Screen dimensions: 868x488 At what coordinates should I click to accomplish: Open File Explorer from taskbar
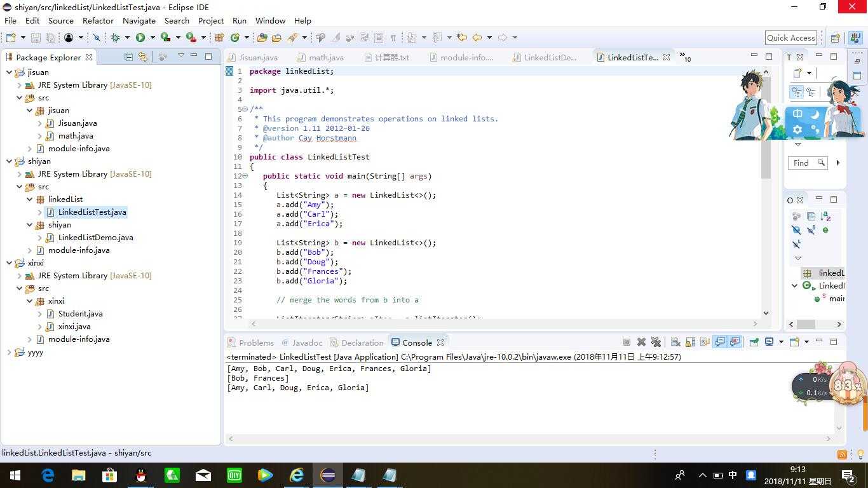tap(78, 475)
